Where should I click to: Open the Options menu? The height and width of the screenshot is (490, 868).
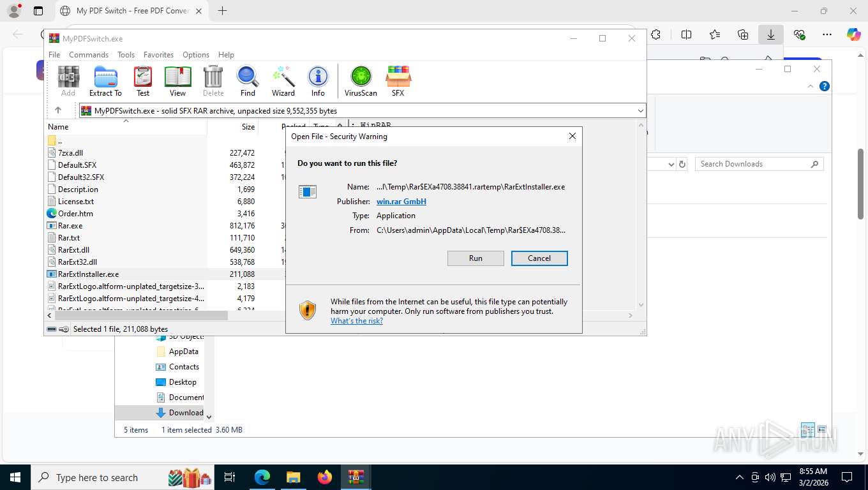click(x=196, y=55)
